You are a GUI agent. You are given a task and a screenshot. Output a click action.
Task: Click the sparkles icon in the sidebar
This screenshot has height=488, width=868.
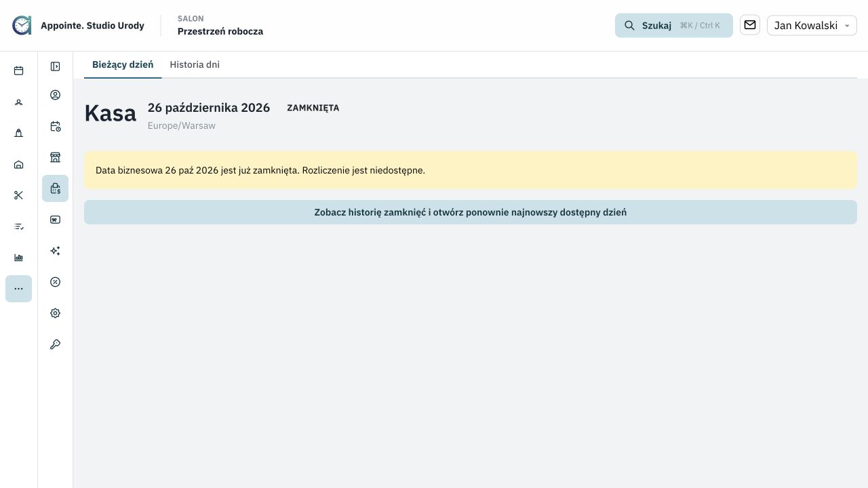click(x=55, y=251)
